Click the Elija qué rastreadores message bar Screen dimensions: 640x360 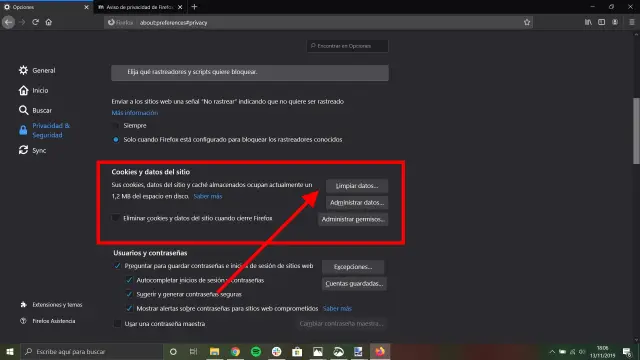point(250,72)
